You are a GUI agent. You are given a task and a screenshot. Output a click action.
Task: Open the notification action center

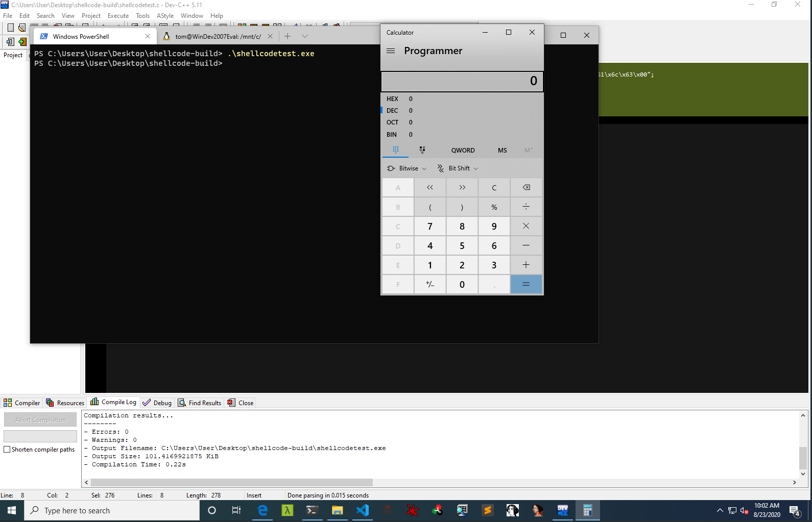(795, 510)
